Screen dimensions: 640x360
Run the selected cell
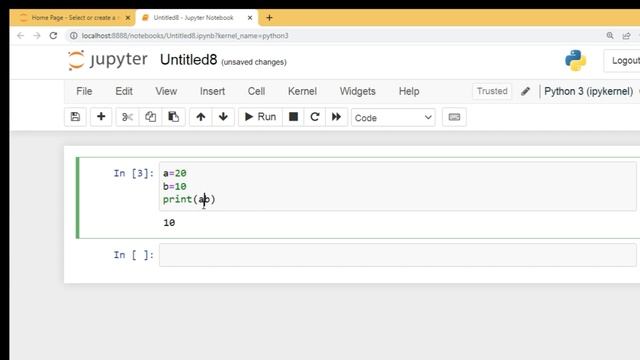(260, 117)
